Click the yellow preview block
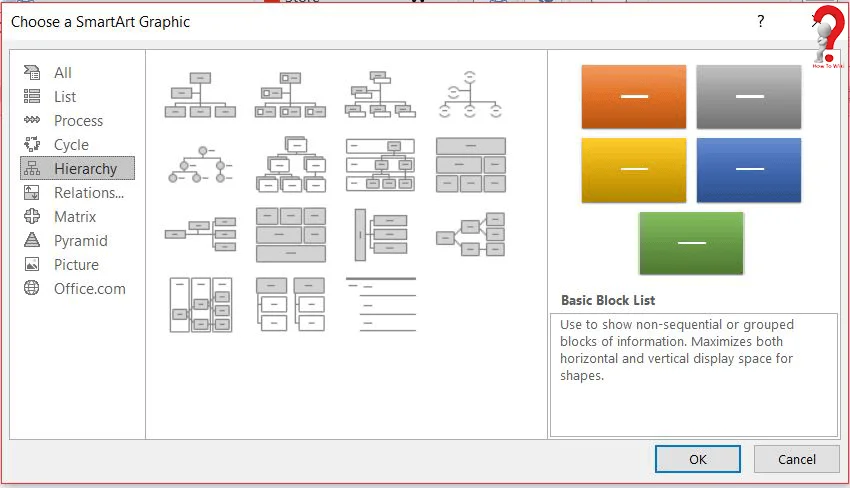850x488 pixels. [x=634, y=170]
